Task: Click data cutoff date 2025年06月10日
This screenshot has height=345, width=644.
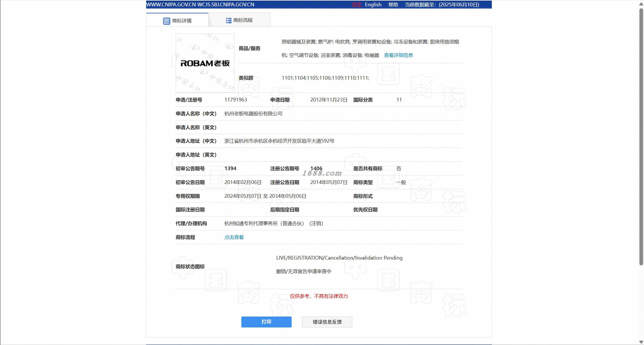Action: 459,5
